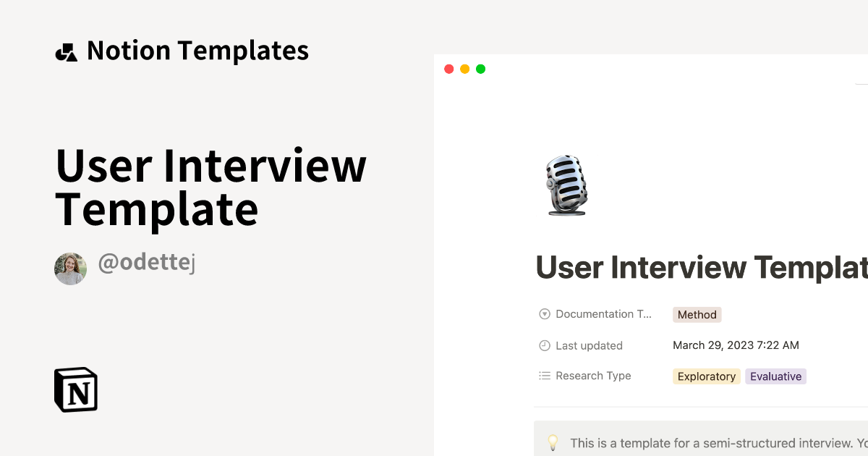The image size is (868, 456).
Task: Click the Notion Templates shapes logo
Action: click(x=66, y=51)
